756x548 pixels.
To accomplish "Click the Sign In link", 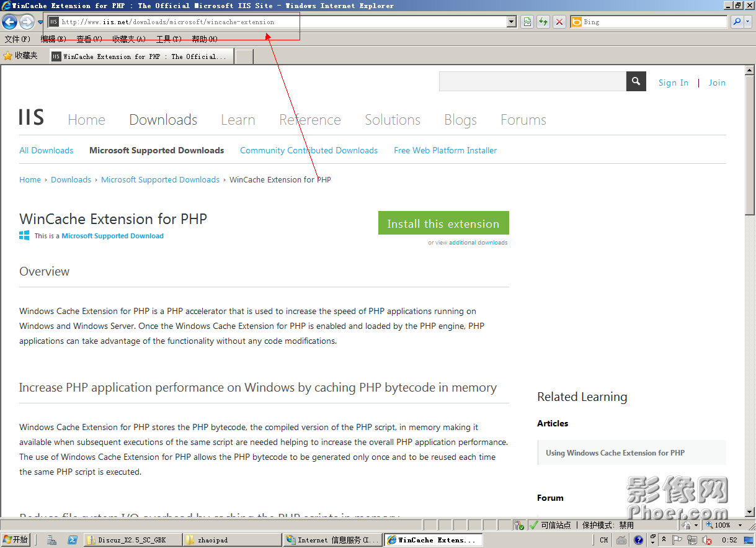I will (674, 83).
